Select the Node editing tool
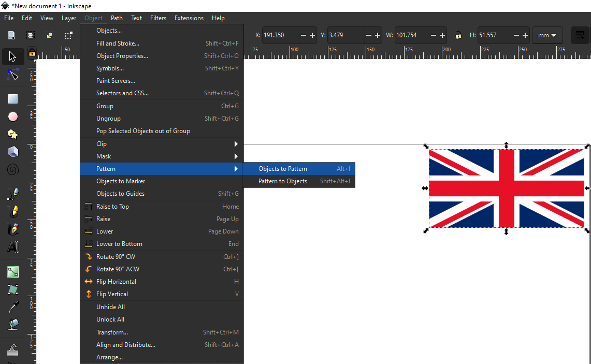Screen dimensions: 591x364 click(x=12, y=75)
